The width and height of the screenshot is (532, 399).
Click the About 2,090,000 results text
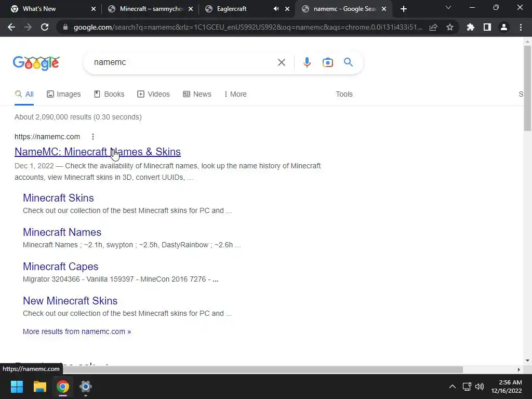coord(78,117)
